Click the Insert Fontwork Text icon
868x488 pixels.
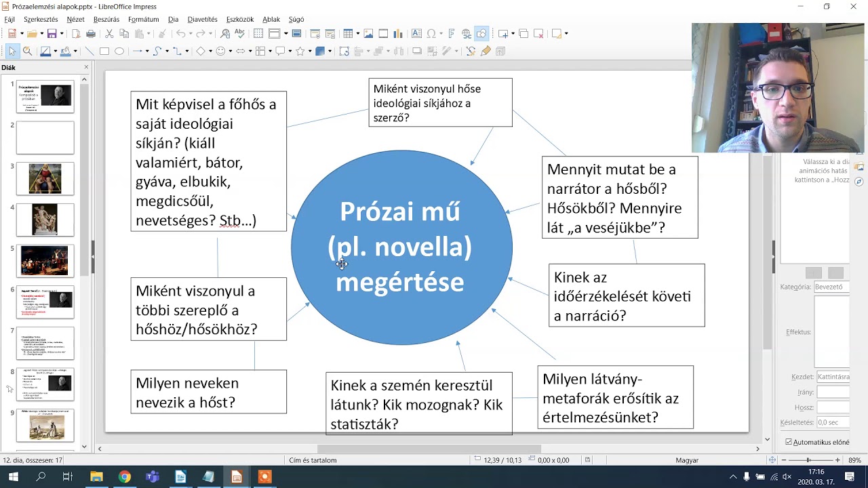452,34
